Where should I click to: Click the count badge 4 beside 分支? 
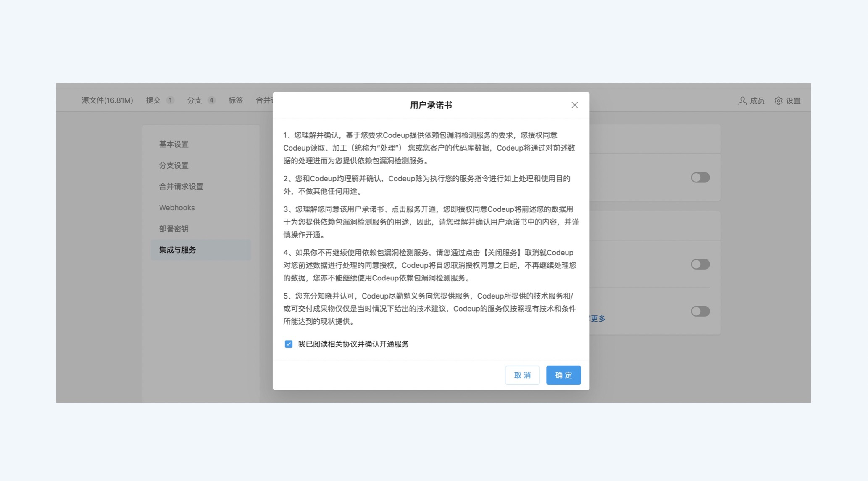coord(211,100)
